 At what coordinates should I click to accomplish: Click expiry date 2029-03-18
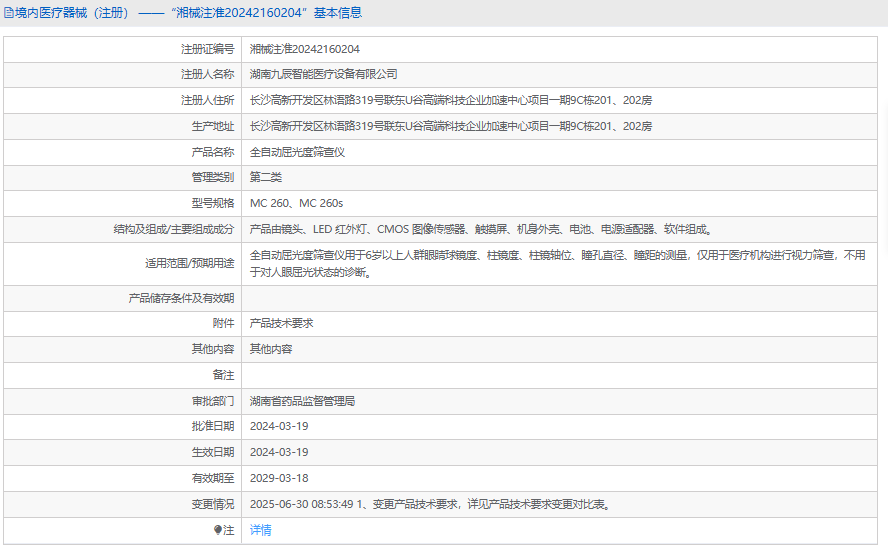(x=279, y=478)
